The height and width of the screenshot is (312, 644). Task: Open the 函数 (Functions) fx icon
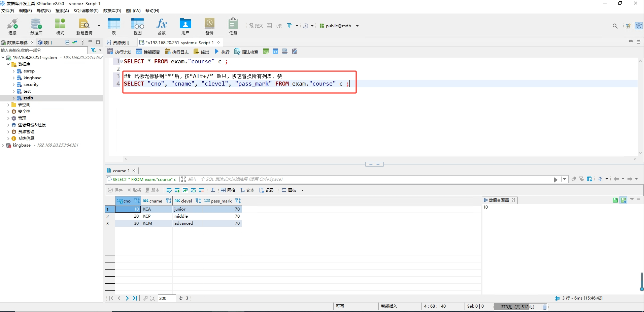coord(162,26)
